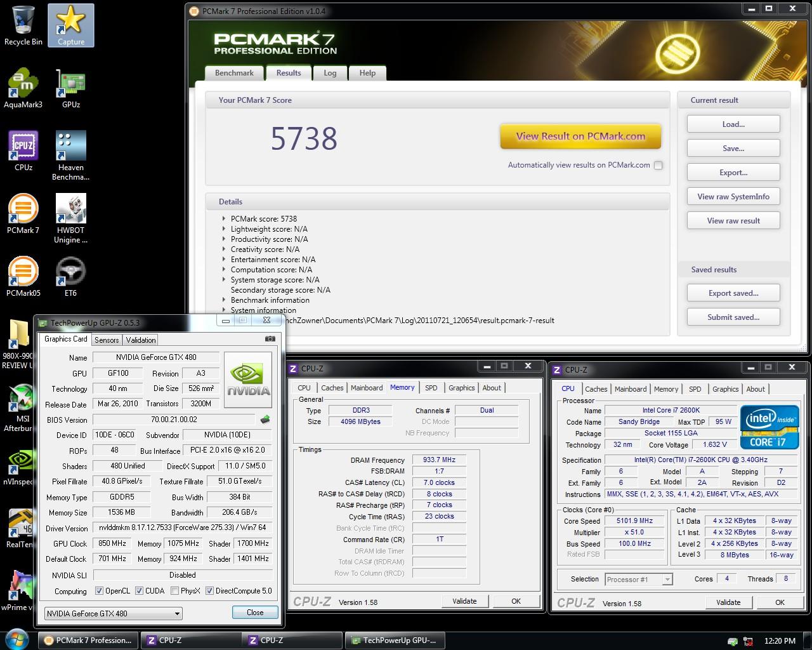
Task: Click the Intel Core i7 logo in CPU-Z
Action: coord(769,427)
